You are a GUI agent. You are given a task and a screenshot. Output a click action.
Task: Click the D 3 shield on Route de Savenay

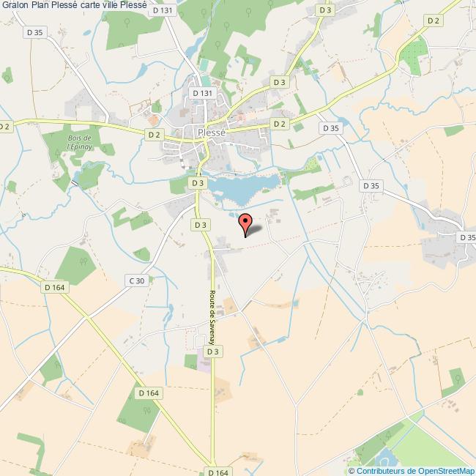click(213, 352)
